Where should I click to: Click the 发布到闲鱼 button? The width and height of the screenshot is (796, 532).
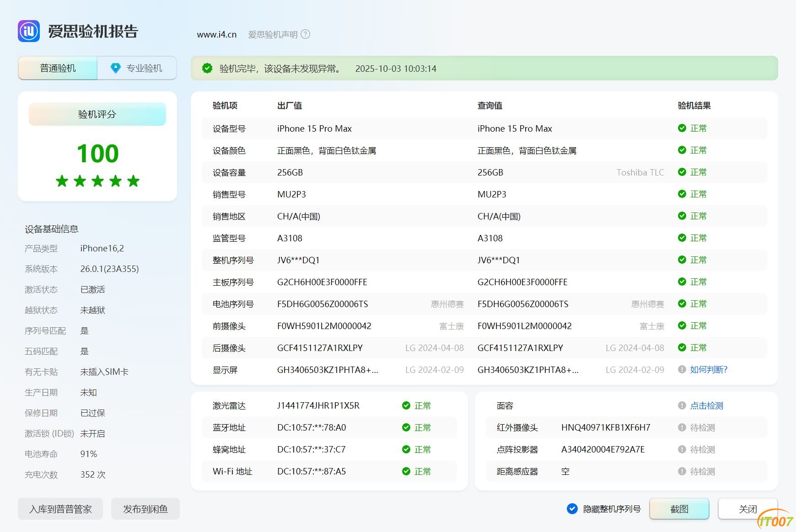[145, 509]
